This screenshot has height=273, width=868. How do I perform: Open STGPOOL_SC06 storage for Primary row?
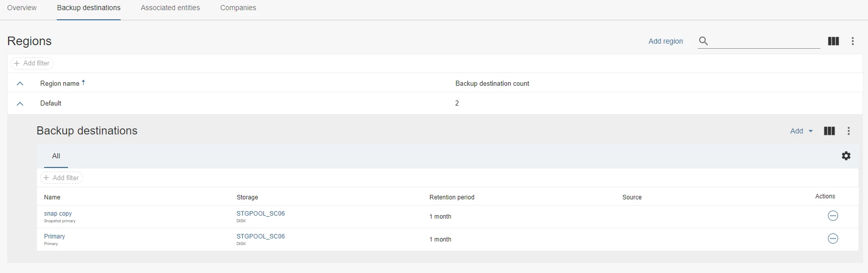pos(261,236)
